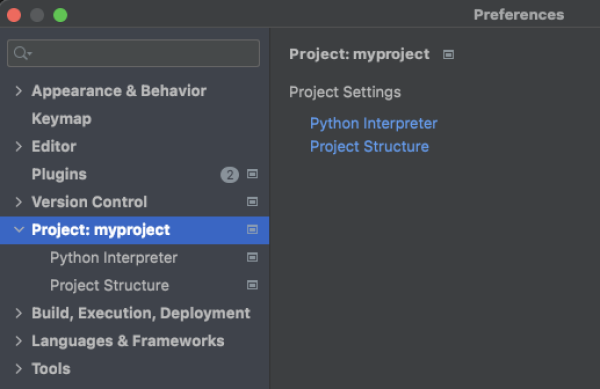Image resolution: width=600 pixels, height=389 pixels.
Task: Select Project: myproject tree item
Action: [101, 230]
